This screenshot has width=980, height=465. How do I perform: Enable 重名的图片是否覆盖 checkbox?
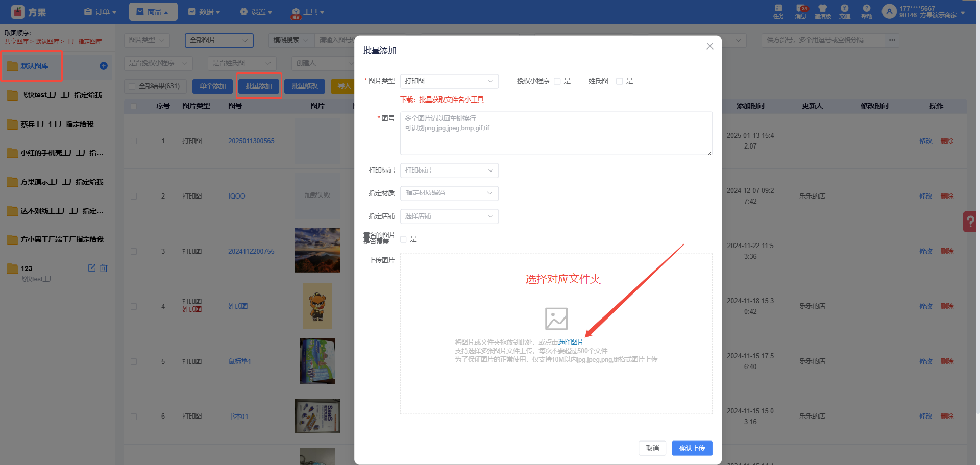point(403,239)
